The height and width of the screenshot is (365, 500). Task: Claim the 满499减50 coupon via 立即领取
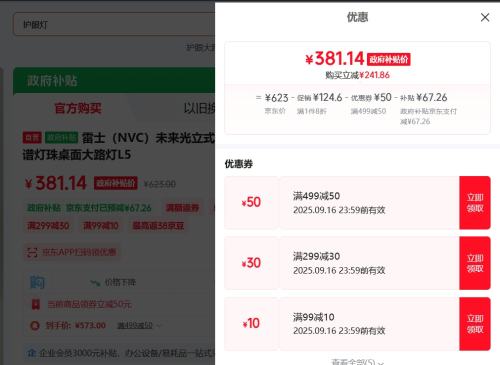pos(475,203)
